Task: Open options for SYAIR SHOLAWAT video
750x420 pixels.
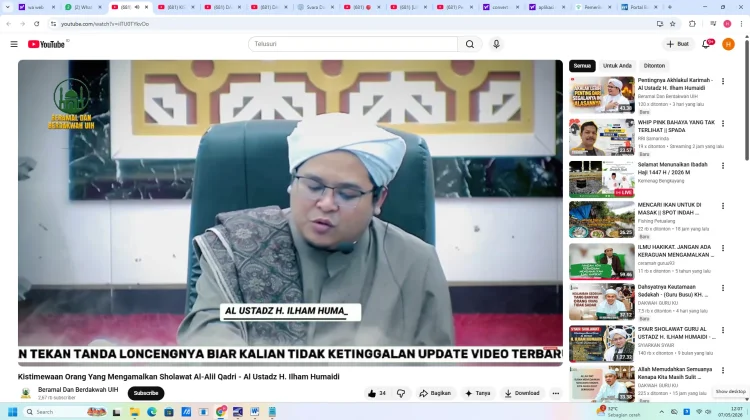Action: (x=723, y=330)
